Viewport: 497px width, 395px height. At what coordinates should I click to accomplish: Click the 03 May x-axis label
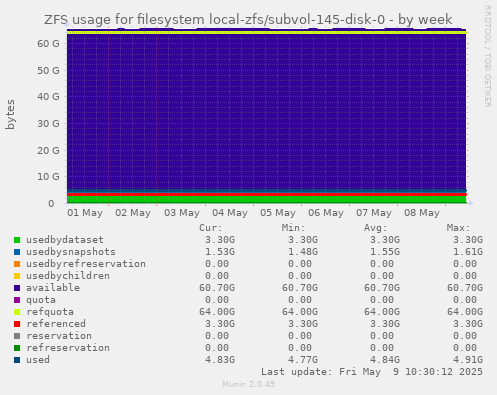[182, 213]
